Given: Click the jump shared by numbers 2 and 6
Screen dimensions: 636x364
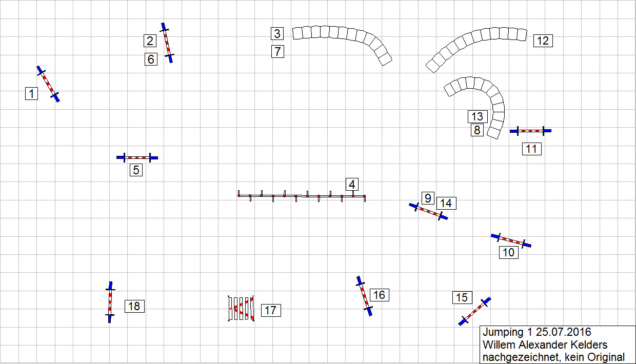Looking at the screenshot, I should pyautogui.click(x=167, y=43).
